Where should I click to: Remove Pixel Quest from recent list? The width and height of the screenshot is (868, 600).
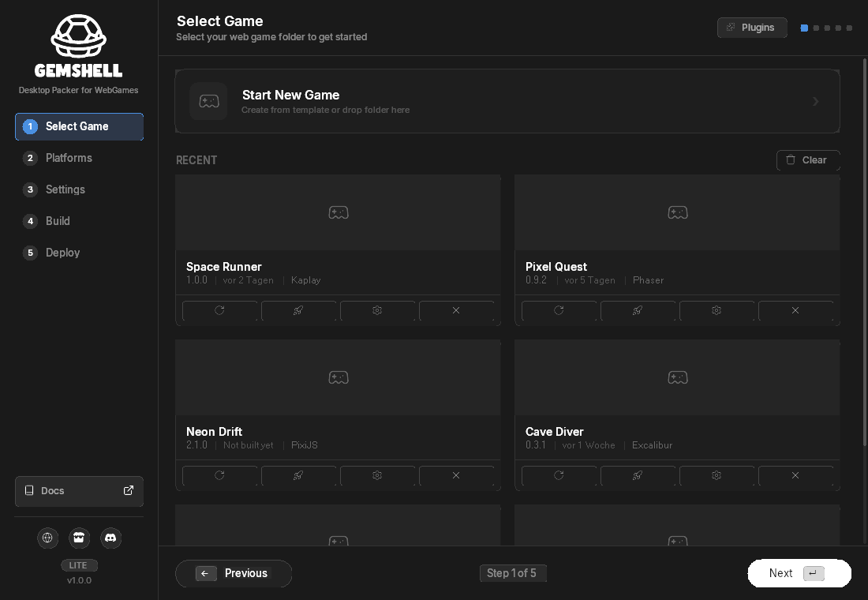(795, 310)
